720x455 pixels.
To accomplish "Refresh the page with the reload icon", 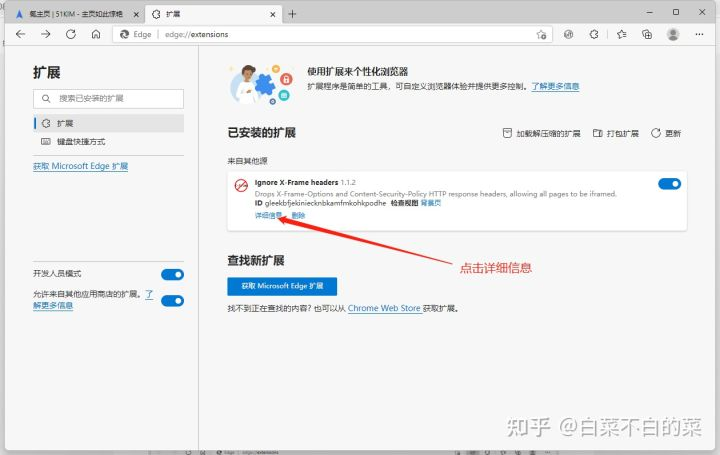I will [71, 34].
